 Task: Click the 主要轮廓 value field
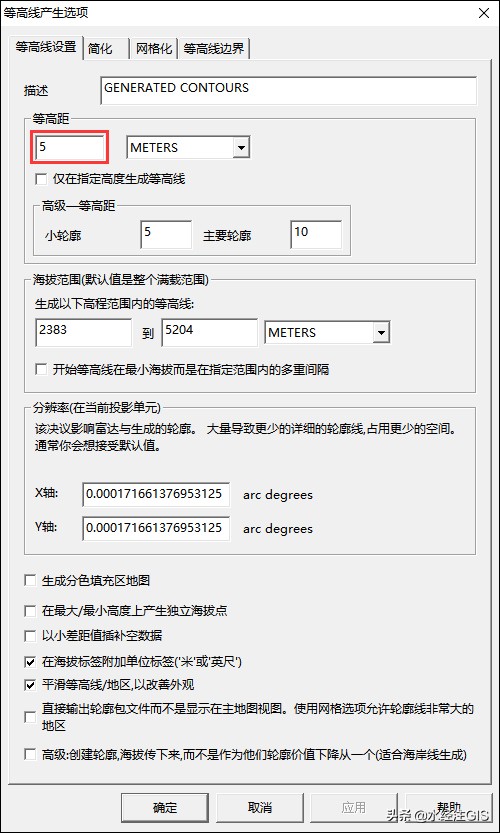tap(316, 235)
